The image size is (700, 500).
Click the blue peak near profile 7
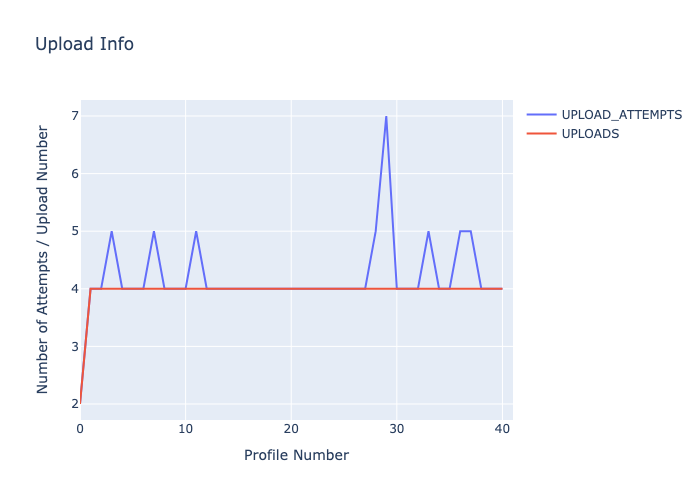pos(153,232)
